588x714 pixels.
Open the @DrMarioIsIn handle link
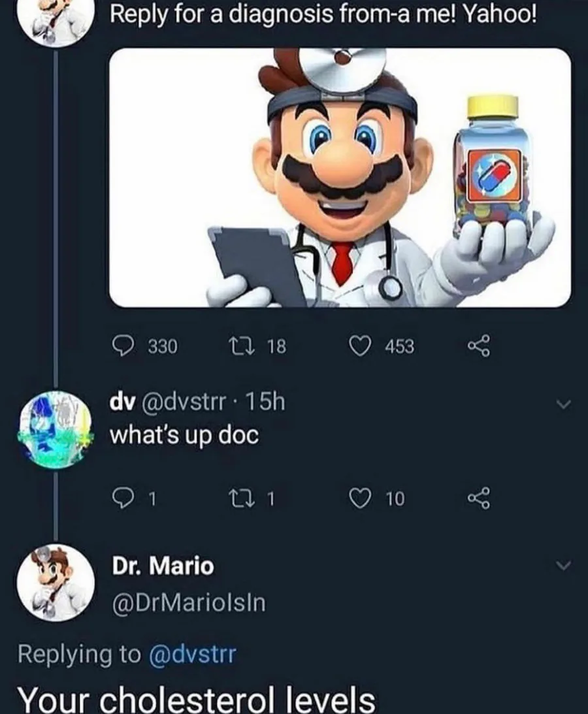coord(189,602)
